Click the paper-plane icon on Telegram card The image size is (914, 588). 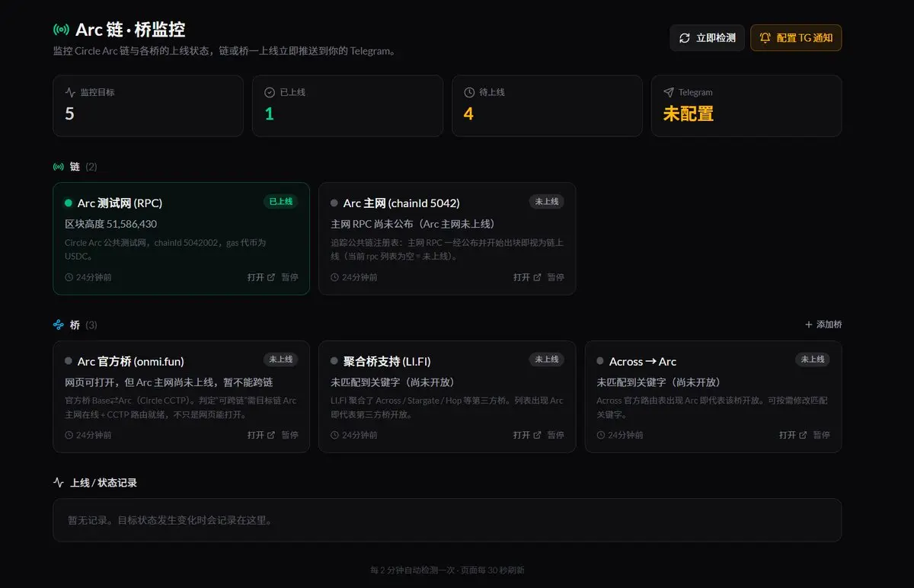click(x=669, y=92)
